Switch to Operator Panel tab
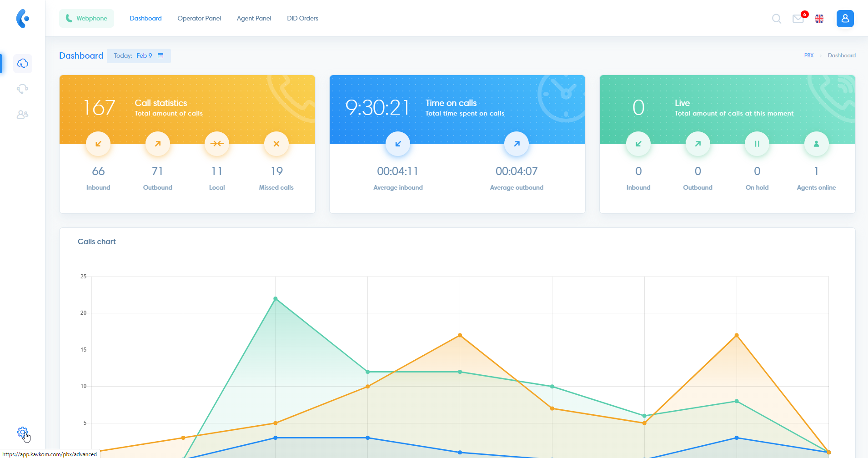Viewport: 868px width, 458px height. coord(199,19)
